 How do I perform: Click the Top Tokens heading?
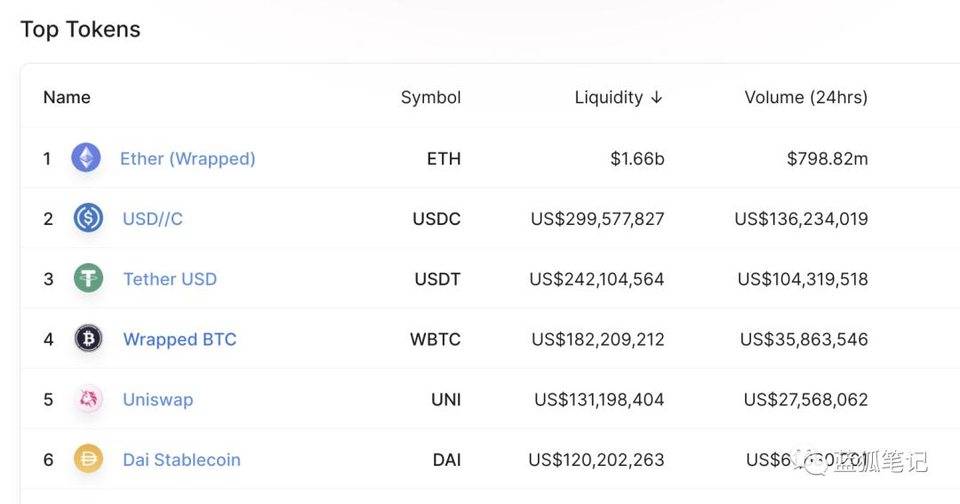(x=80, y=29)
